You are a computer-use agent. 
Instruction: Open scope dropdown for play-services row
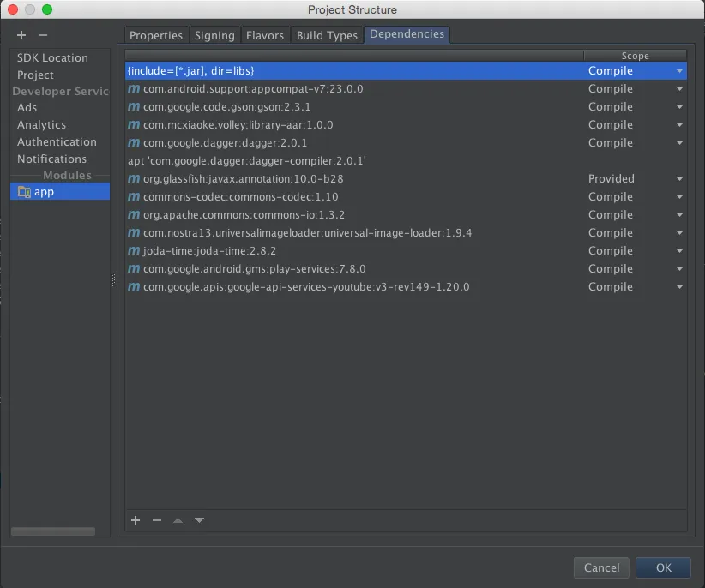pyautogui.click(x=679, y=269)
